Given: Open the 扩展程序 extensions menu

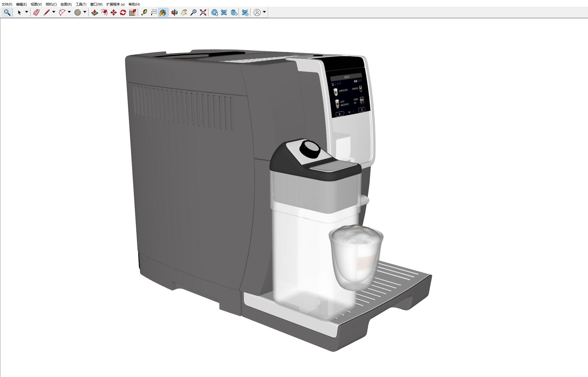Looking at the screenshot, I should tap(115, 4).
